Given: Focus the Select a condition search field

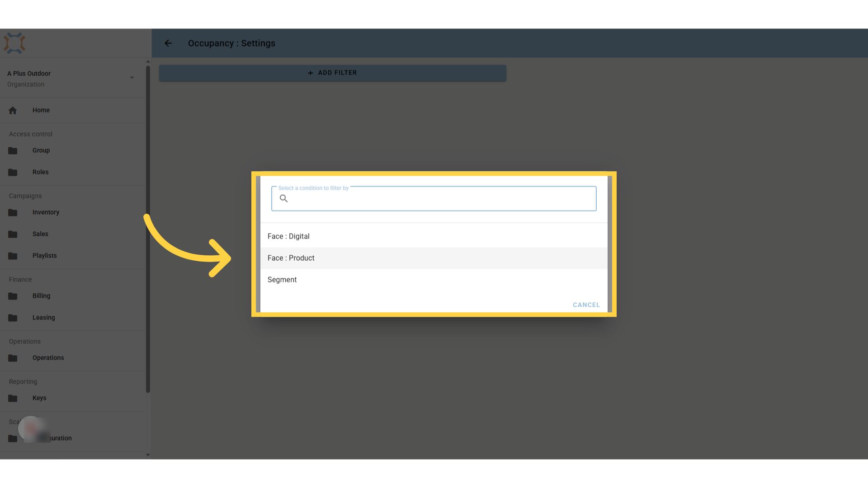Looking at the screenshot, I should (x=434, y=198).
